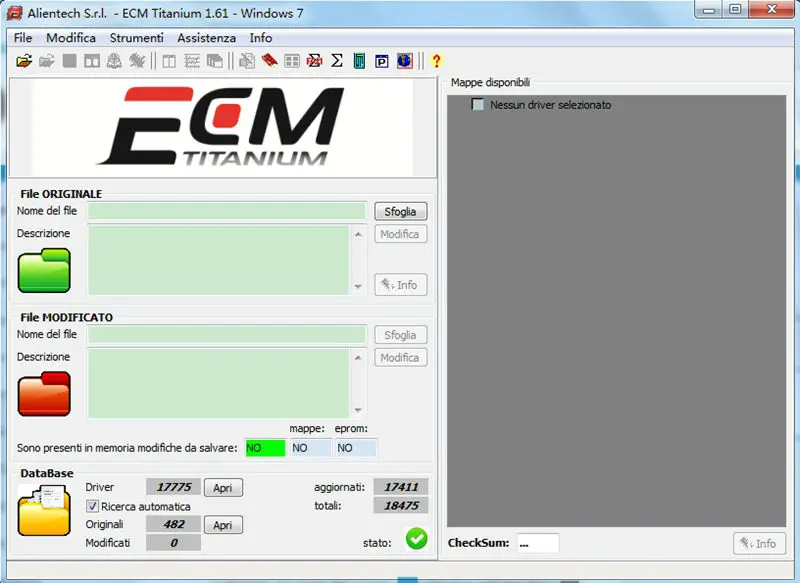Click the blue P window toolbar icon

pos(382,61)
